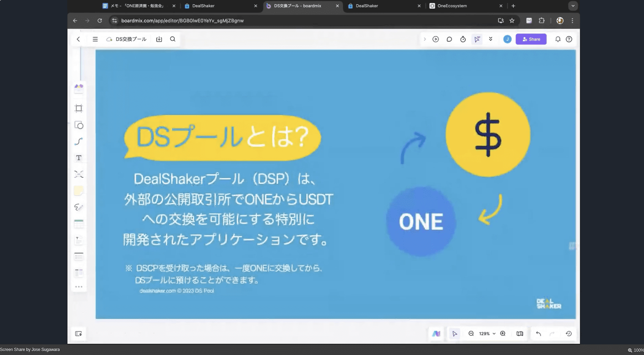Activate laser pointer mode
Viewport: 644px width, 355px height.
[x=477, y=39]
